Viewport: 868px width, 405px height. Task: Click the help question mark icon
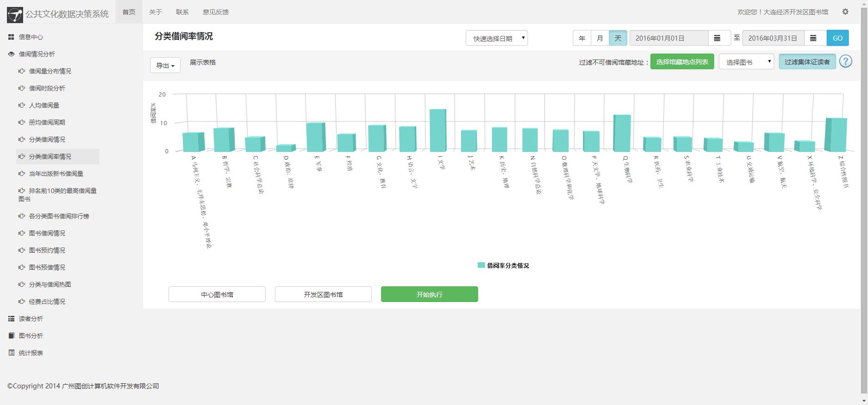point(845,61)
